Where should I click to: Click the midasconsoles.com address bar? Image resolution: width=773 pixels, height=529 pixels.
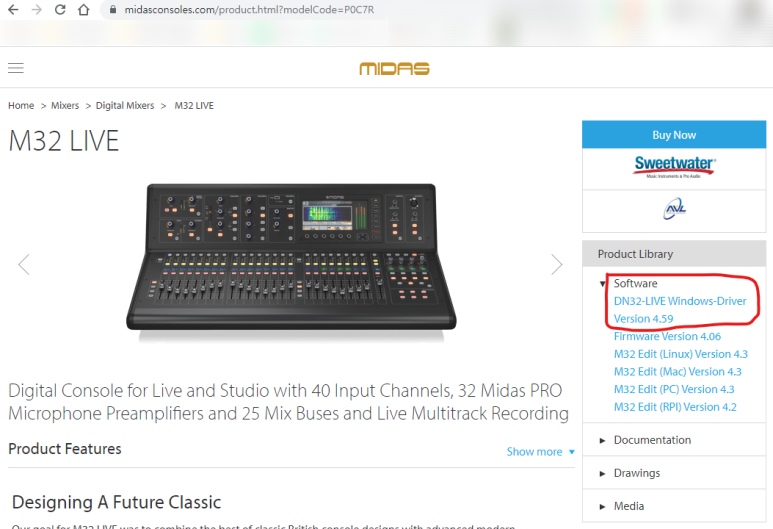pos(249,9)
